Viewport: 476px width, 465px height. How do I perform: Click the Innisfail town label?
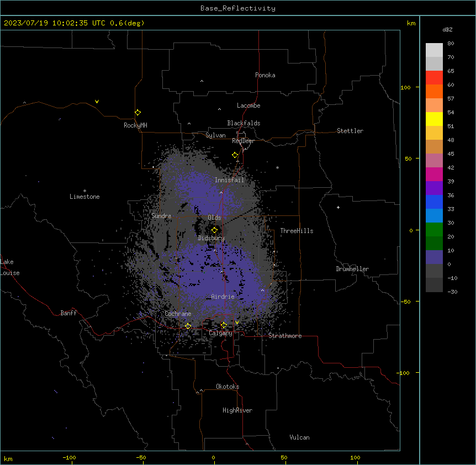(x=229, y=180)
